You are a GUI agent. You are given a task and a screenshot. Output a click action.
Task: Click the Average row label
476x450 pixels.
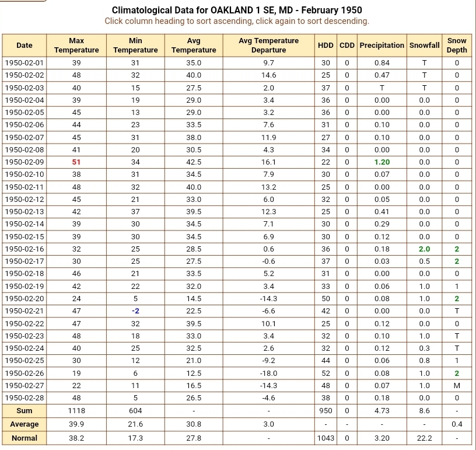tap(24, 424)
